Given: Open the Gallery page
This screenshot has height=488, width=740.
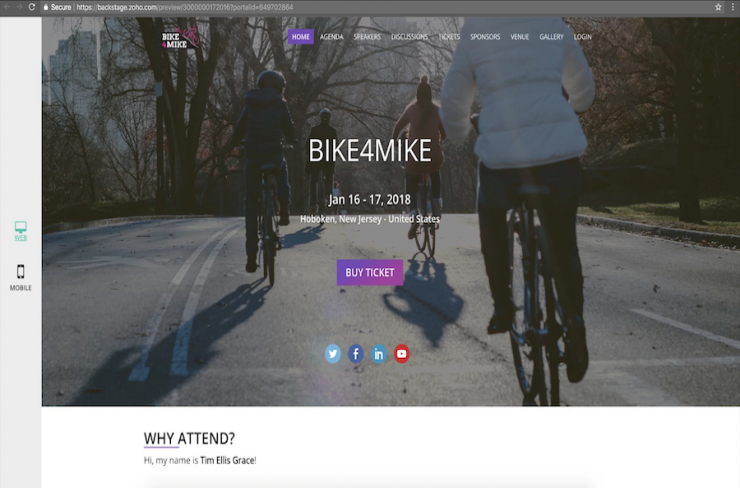Looking at the screenshot, I should (552, 37).
